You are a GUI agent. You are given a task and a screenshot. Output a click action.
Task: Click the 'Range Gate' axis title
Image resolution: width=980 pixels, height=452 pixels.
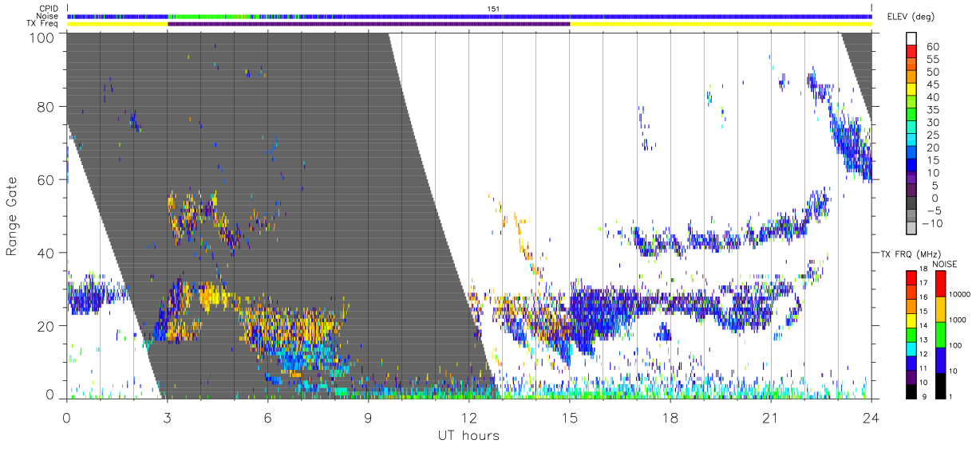(12, 216)
